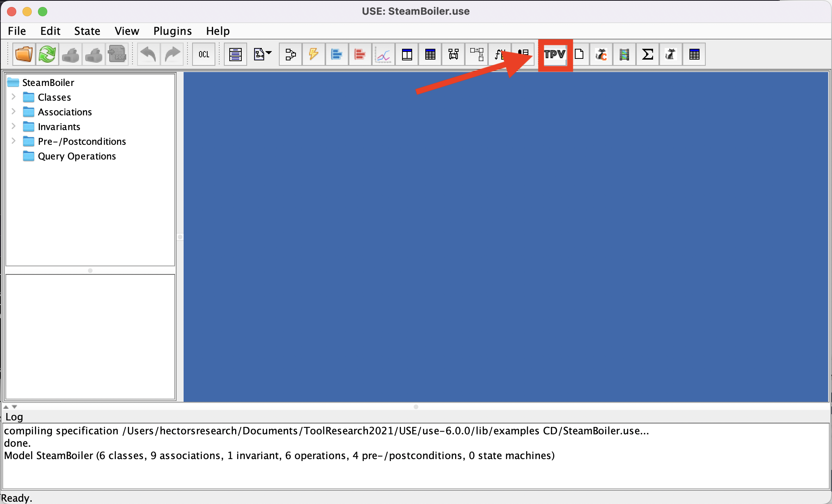This screenshot has width=832, height=504.
Task: Click the film strip toolbar icon
Action: [624, 54]
